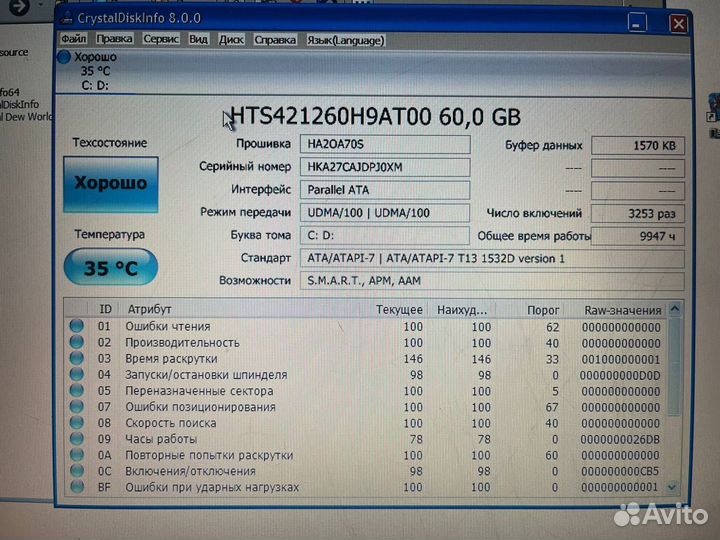Click the serial number field HKA27CAJDPJ0XM
Image resolution: width=720 pixels, height=540 pixels.
coord(385,167)
